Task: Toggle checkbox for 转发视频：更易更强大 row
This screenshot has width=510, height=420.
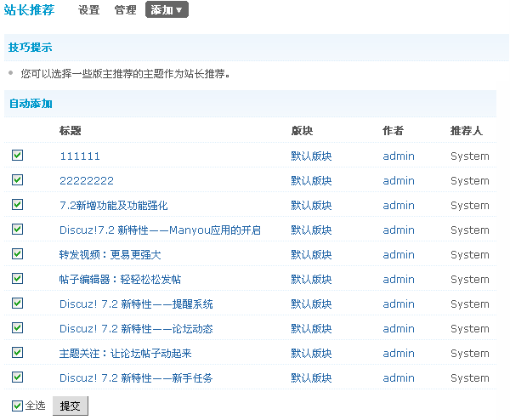Action: (x=18, y=254)
